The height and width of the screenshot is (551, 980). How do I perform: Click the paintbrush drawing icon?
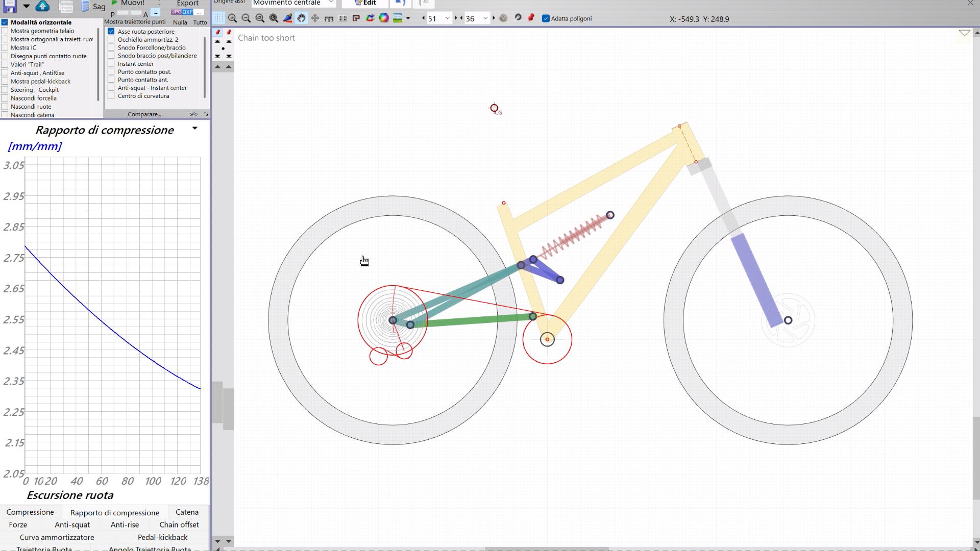pyautogui.click(x=287, y=18)
